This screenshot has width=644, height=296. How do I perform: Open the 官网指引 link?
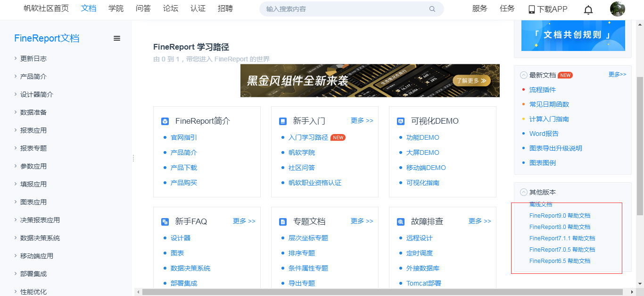click(x=184, y=138)
